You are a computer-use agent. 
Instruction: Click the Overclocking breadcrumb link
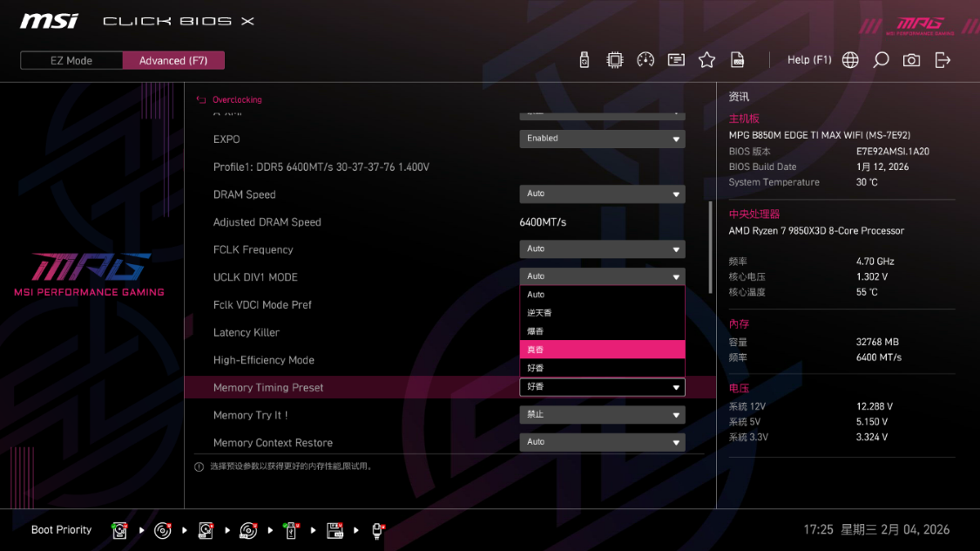point(237,99)
